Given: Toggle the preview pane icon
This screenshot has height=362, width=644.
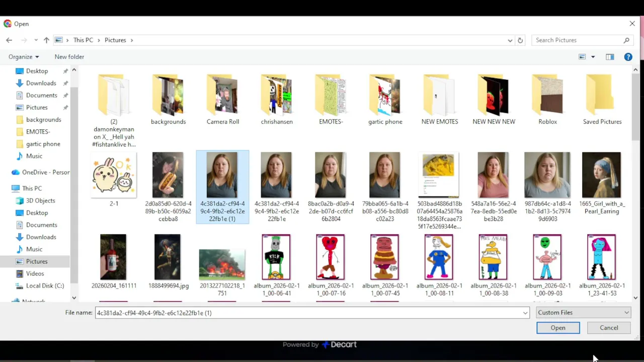Looking at the screenshot, I should click(610, 57).
